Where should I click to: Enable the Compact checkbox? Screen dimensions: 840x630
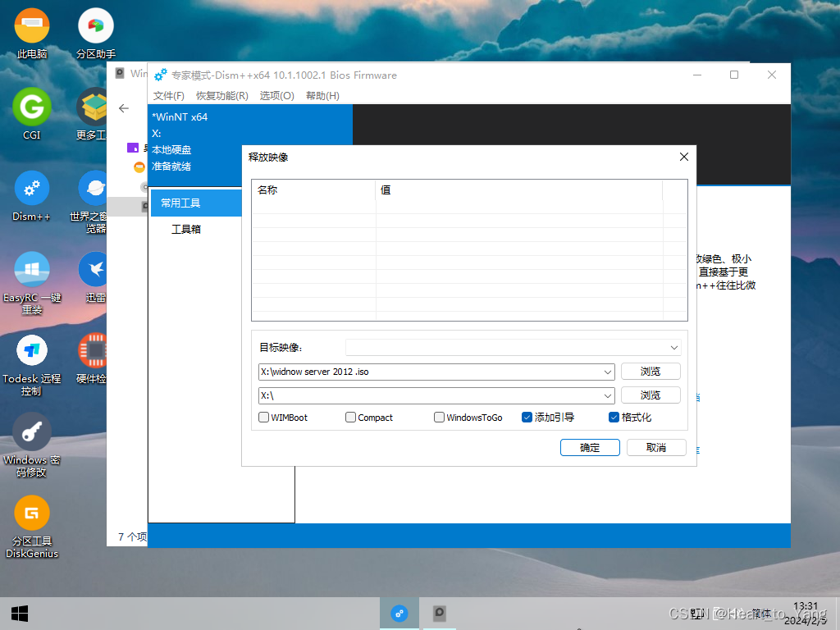click(x=351, y=418)
